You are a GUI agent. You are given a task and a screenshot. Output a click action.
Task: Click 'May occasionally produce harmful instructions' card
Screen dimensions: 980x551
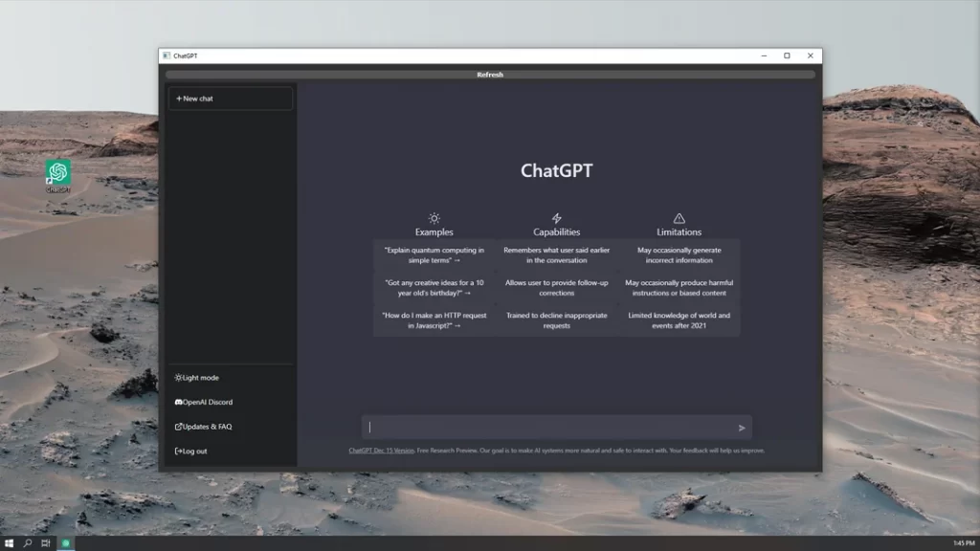(679, 287)
